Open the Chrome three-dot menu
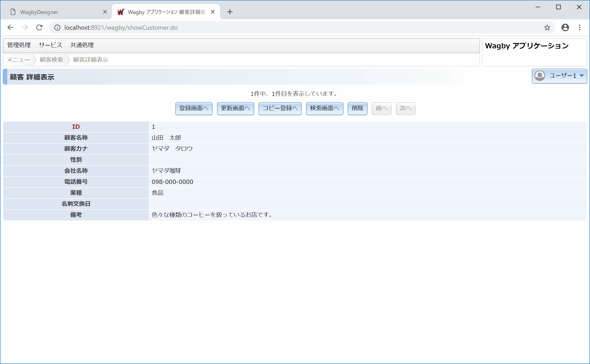Screen dimensions: 590x364 click(x=580, y=27)
